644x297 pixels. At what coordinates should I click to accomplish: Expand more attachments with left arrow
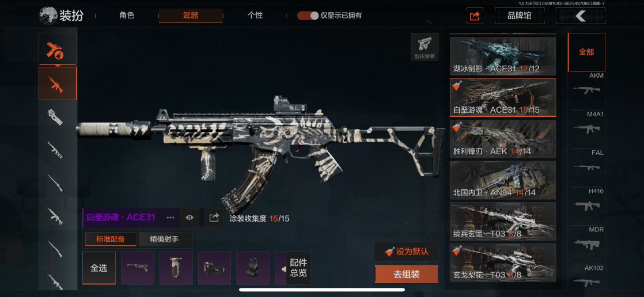(283, 268)
